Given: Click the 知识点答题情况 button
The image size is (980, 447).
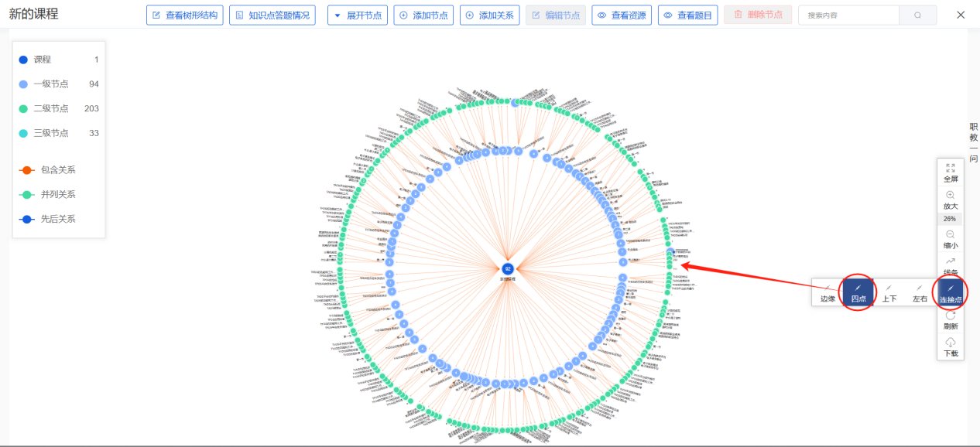Looking at the screenshot, I should click(x=272, y=15).
